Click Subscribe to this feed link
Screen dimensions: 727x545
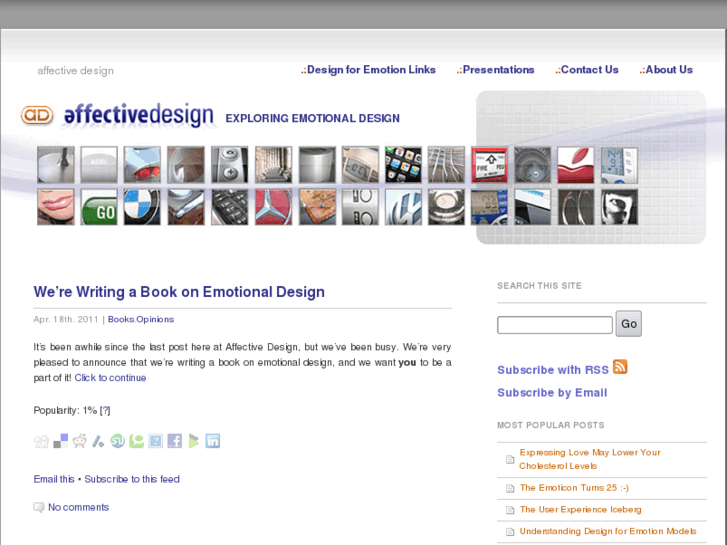[132, 479]
